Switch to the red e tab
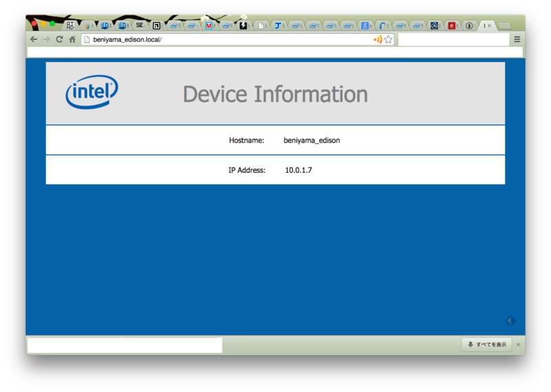Screen dimensions: 551x392 tap(452, 25)
